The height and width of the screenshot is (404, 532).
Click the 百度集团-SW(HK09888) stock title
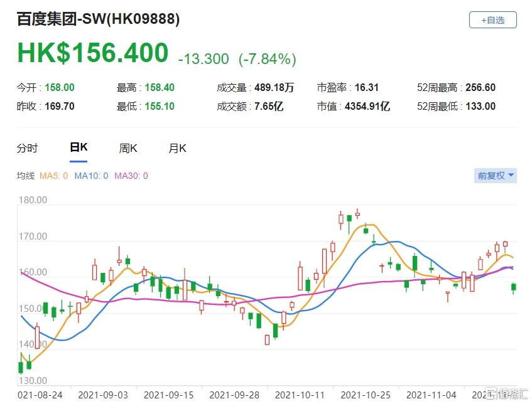[x=98, y=19]
